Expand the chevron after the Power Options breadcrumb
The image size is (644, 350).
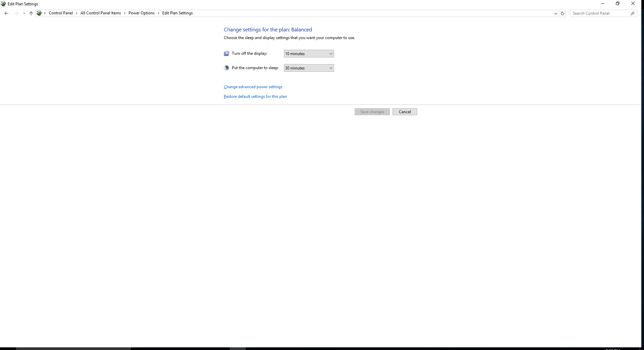(158, 13)
